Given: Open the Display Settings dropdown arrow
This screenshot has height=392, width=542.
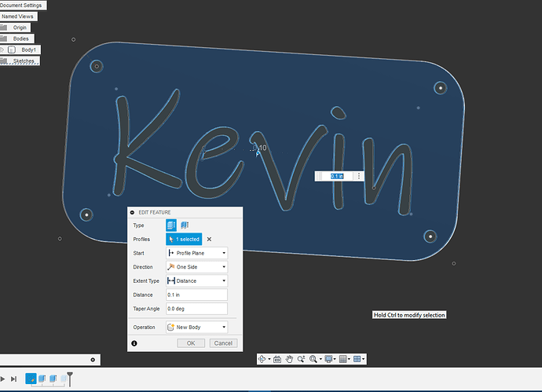Looking at the screenshot, I should click(335, 360).
